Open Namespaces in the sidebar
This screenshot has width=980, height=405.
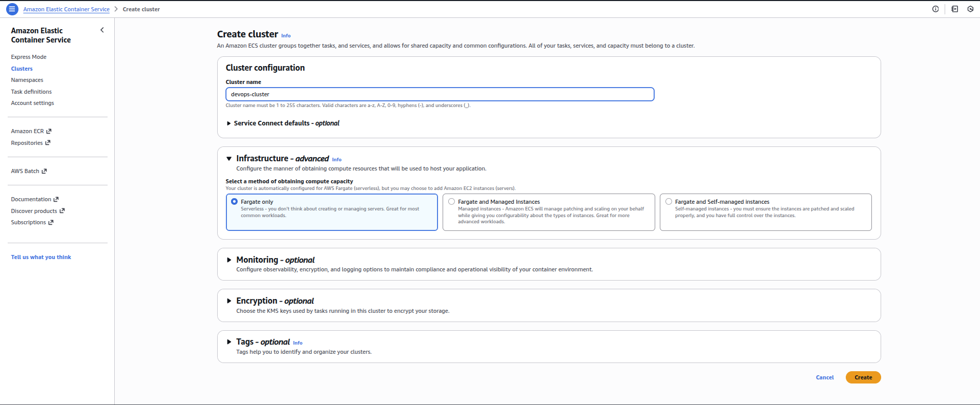click(x=27, y=80)
